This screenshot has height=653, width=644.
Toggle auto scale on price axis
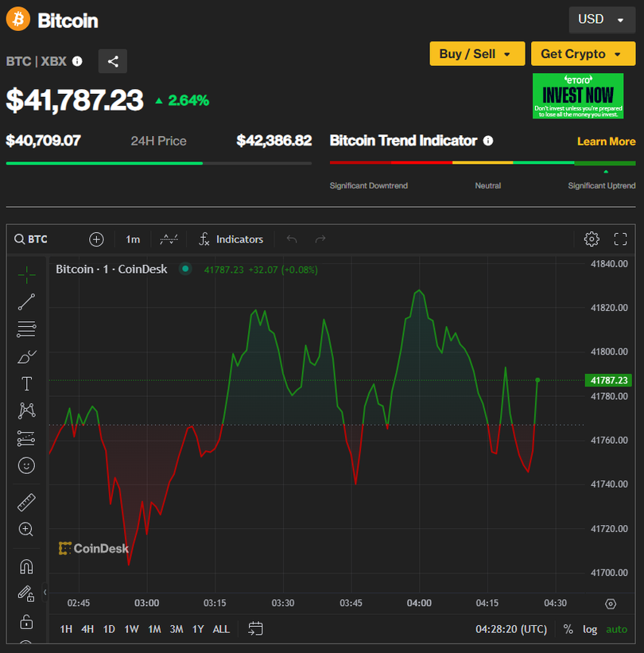click(616, 629)
